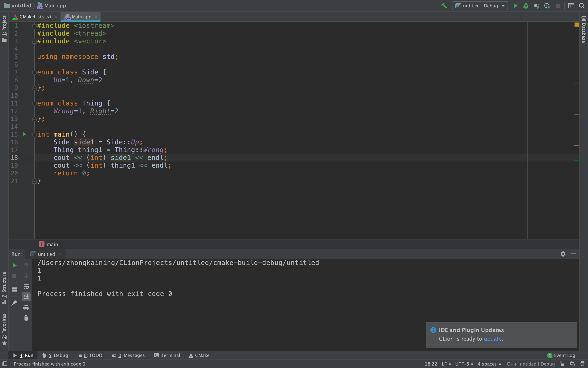
Task: Collapse the enum class Side block
Action: pos(34,73)
